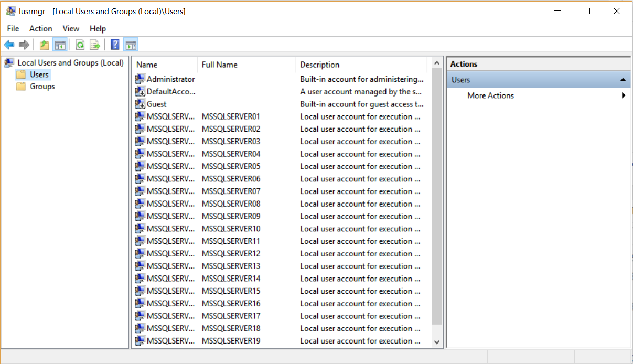The image size is (633, 364).
Task: Open the View menu
Action: 71,29
